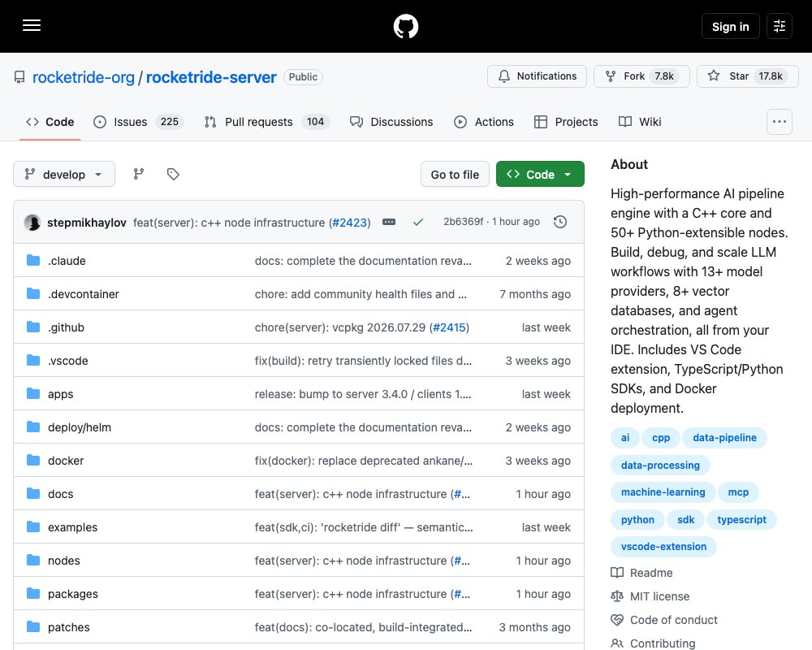The width and height of the screenshot is (812, 650).
Task: Click the patches folder icon
Action: 33,626
